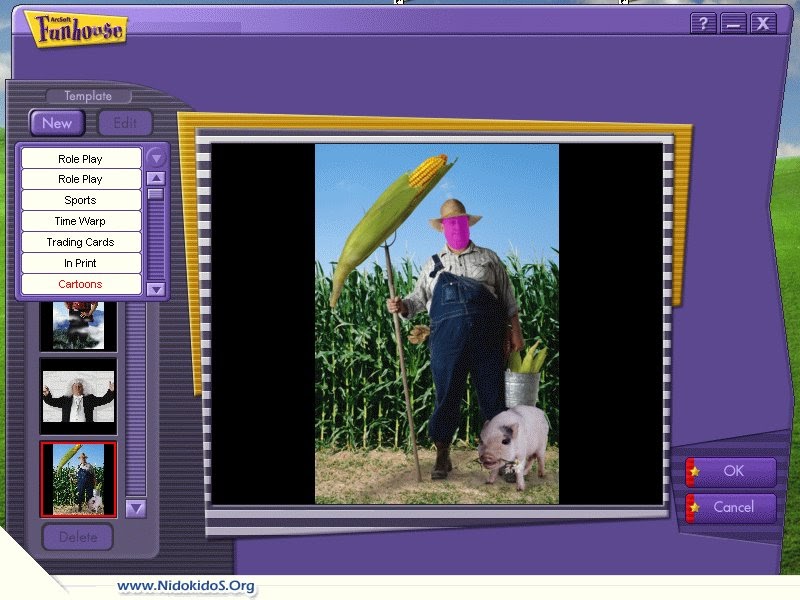Pick the Trading Cards category

click(81, 242)
